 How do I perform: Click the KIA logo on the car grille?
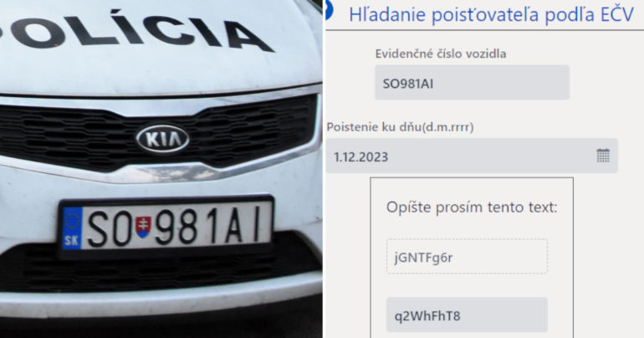(x=162, y=139)
